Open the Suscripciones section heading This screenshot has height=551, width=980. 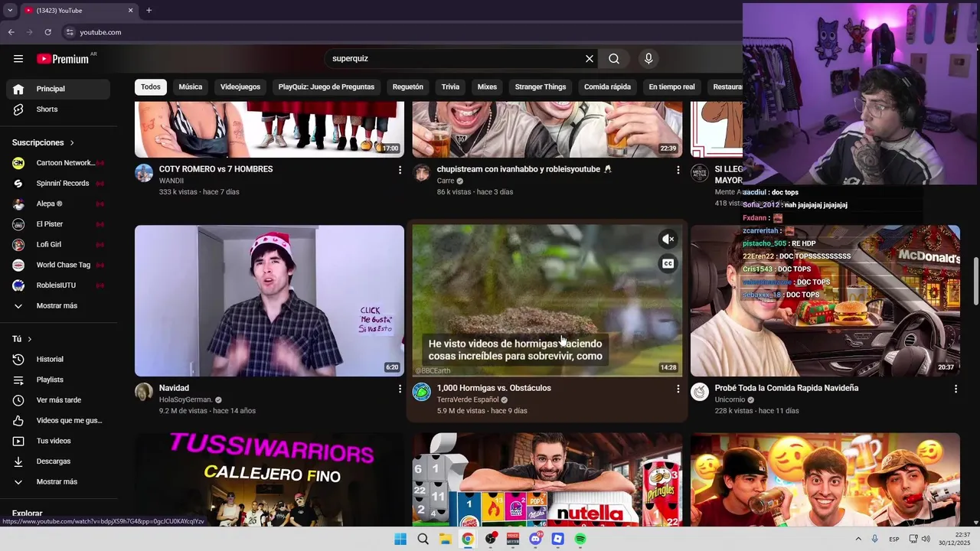pyautogui.click(x=43, y=143)
